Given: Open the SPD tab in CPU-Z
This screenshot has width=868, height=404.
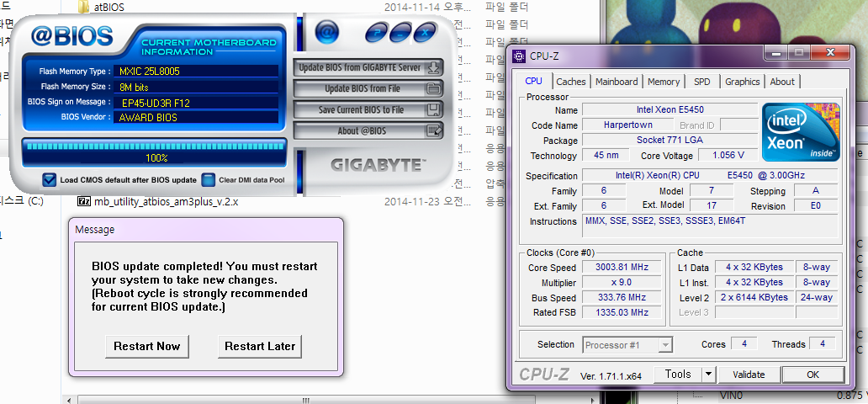Looking at the screenshot, I should pyautogui.click(x=702, y=82).
